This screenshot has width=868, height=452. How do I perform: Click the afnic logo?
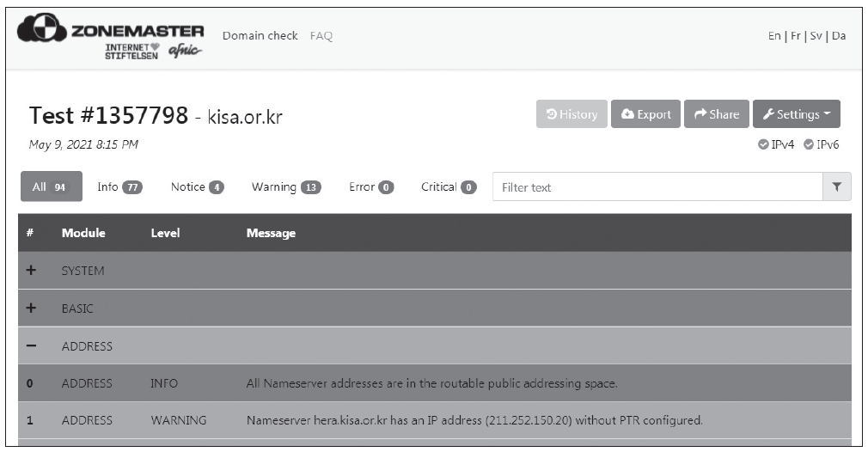[x=185, y=51]
